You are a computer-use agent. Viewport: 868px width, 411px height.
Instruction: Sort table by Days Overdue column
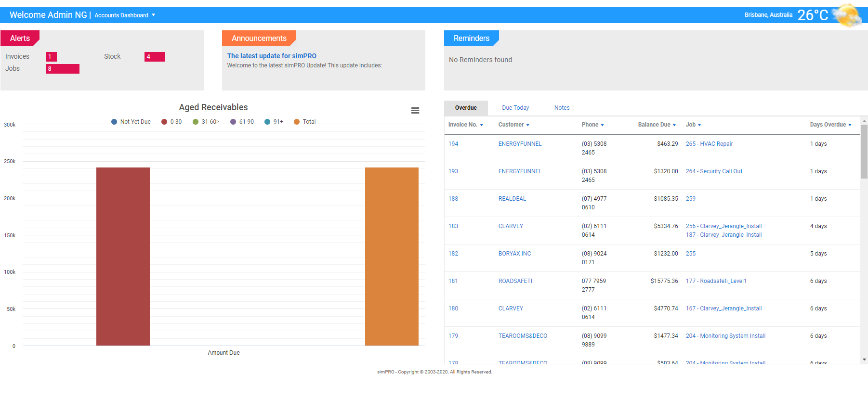pos(830,125)
